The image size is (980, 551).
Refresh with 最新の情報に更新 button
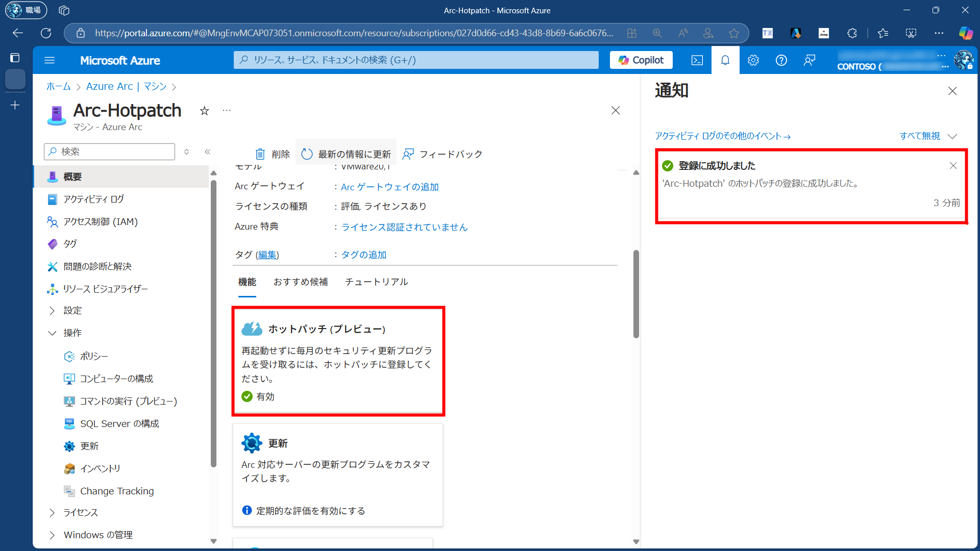[x=346, y=154]
